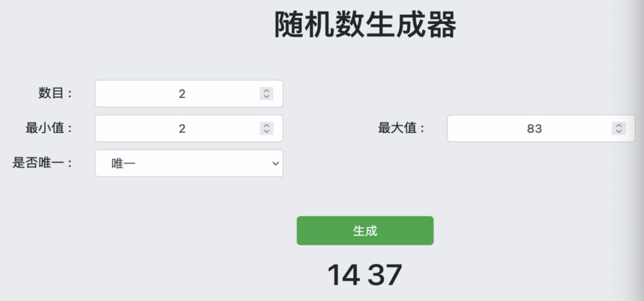Decrease 最大值 using its down arrow

pos(619,131)
